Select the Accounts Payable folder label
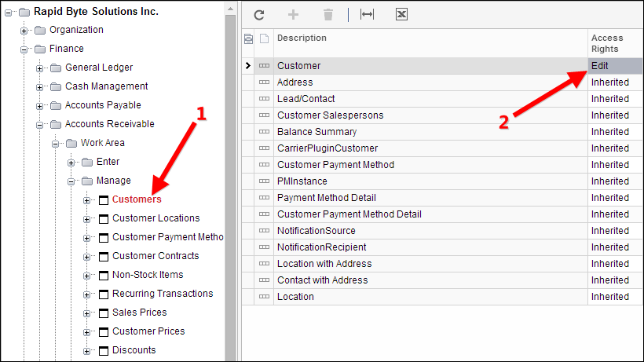 pyautogui.click(x=103, y=105)
